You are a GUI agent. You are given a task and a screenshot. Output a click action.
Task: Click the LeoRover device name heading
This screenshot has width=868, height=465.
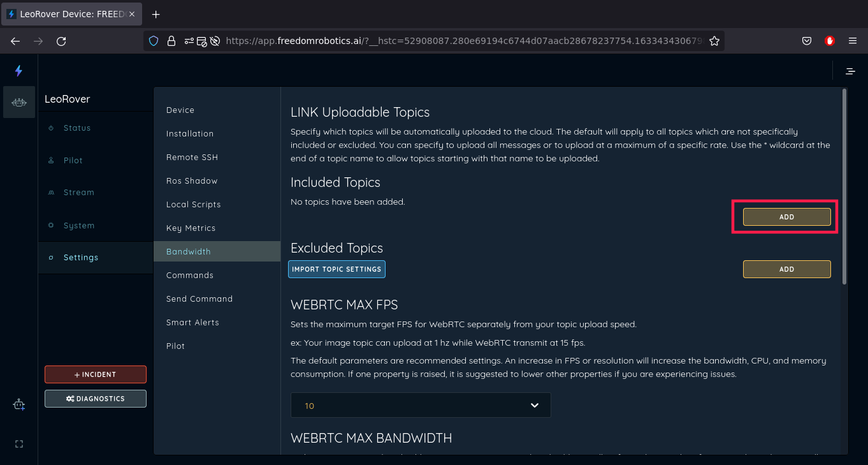(67, 100)
